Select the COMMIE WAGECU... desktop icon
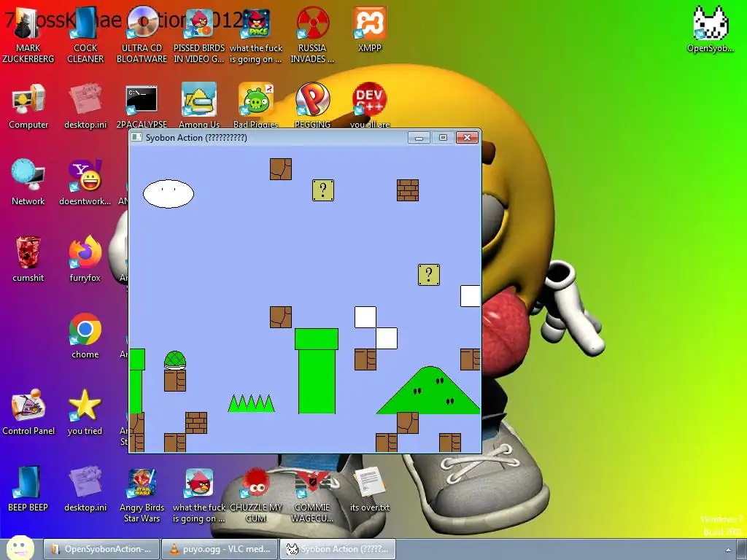Image resolution: width=747 pixels, height=560 pixels. 312,495
